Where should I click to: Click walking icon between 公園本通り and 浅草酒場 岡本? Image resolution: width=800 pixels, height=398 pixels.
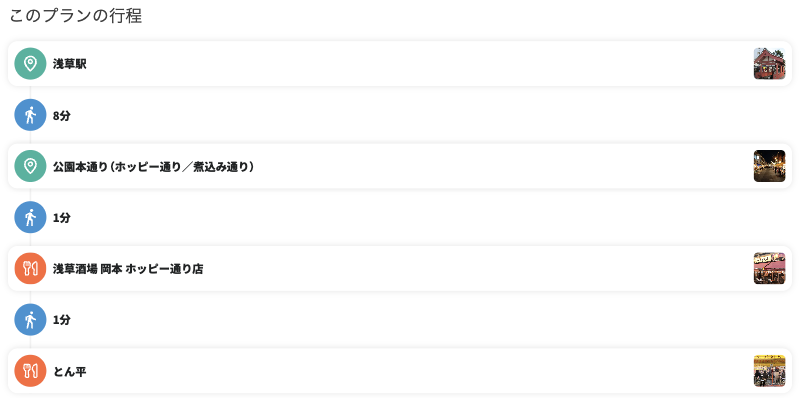tap(30, 217)
